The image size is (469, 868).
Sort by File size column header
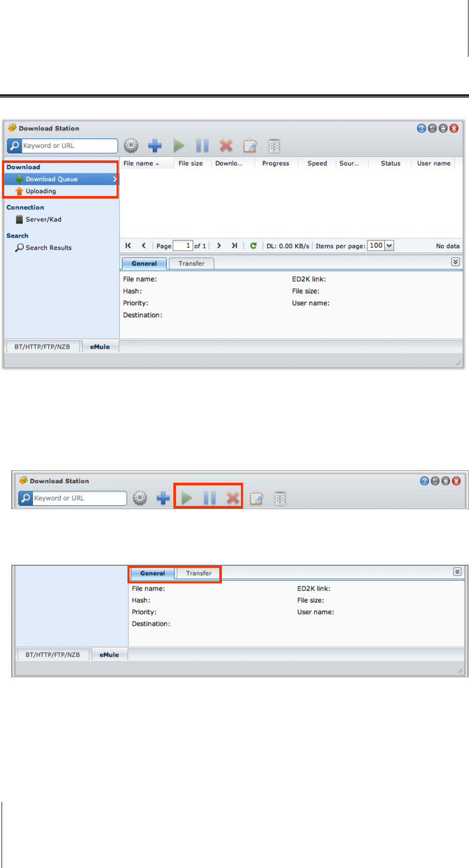[191, 163]
